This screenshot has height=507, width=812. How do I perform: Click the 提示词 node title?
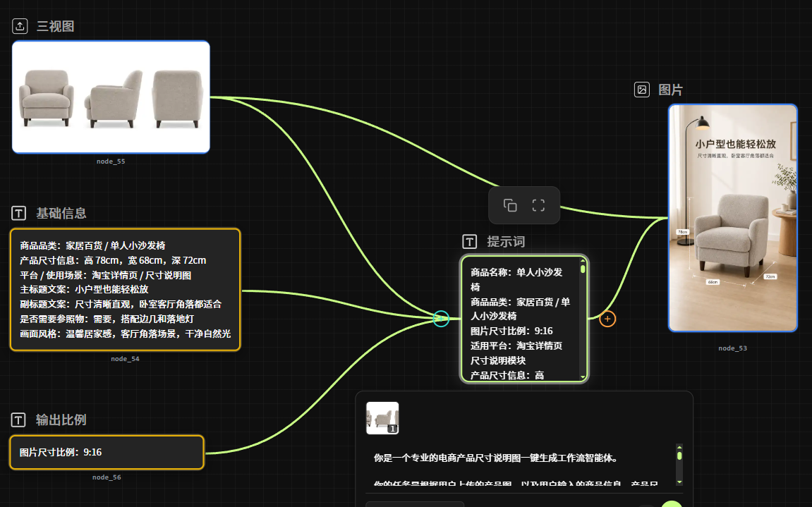click(x=506, y=241)
